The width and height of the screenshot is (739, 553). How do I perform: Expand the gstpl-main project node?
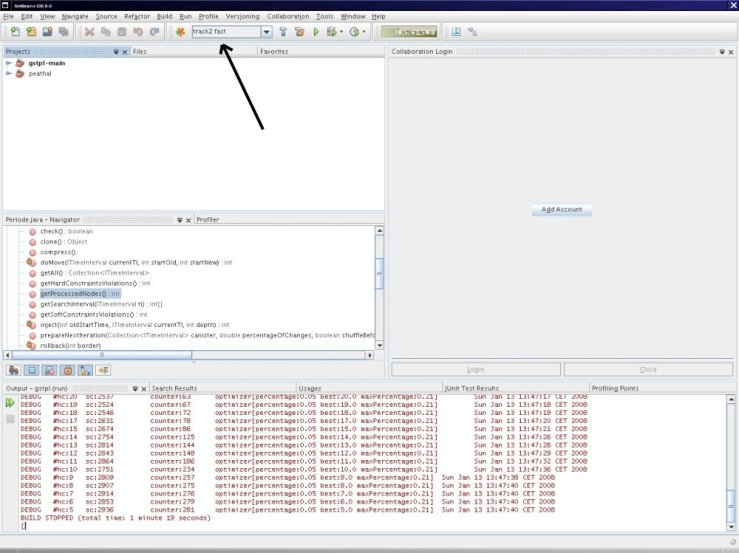click(x=9, y=63)
